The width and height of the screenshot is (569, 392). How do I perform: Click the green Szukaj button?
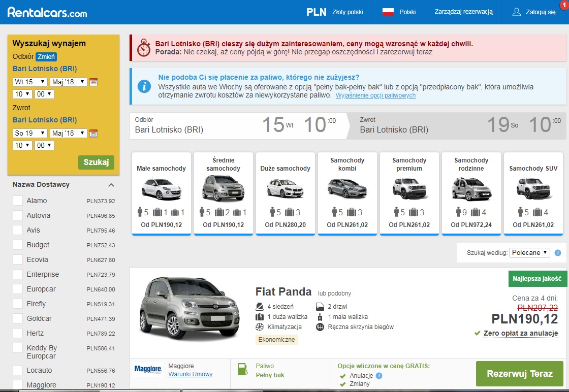tap(96, 162)
